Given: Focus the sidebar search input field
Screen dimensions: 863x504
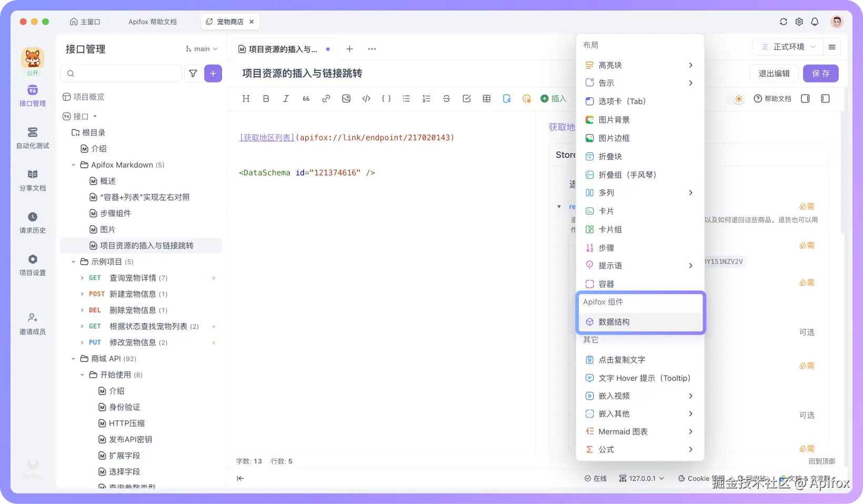Looking at the screenshot, I should (121, 74).
